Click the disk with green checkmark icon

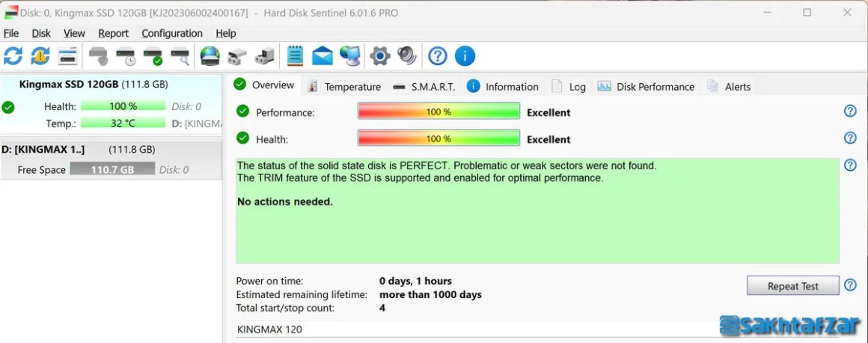153,56
